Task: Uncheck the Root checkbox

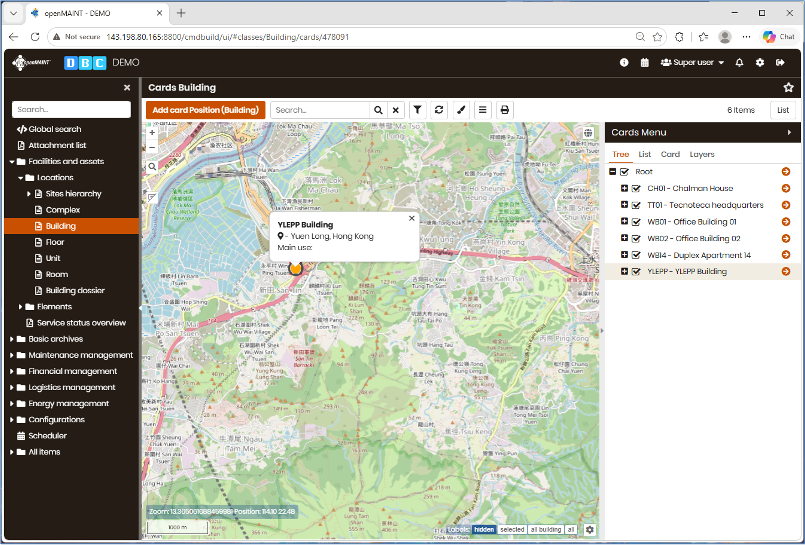Action: tap(624, 172)
